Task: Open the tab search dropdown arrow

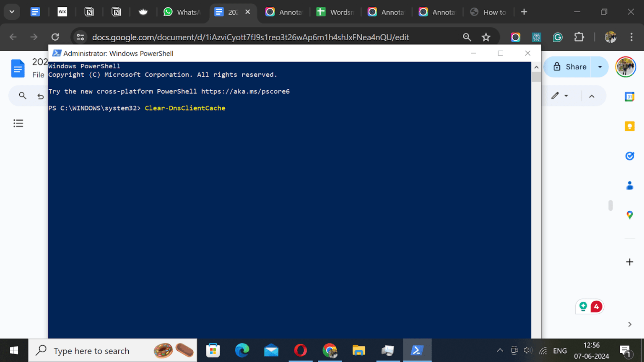Action: [11, 12]
